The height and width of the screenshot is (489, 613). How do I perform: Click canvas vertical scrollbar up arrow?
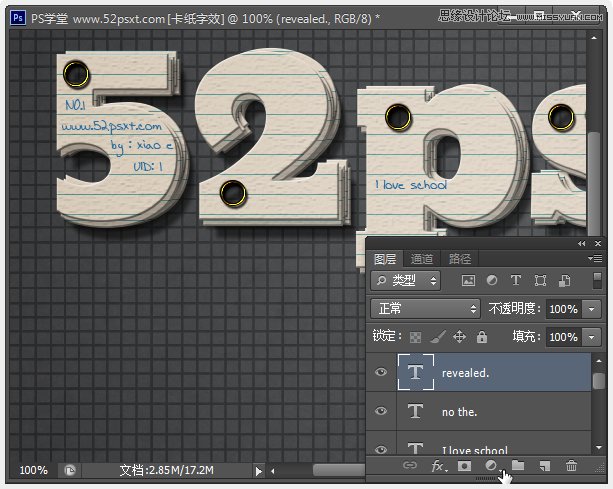[594, 38]
